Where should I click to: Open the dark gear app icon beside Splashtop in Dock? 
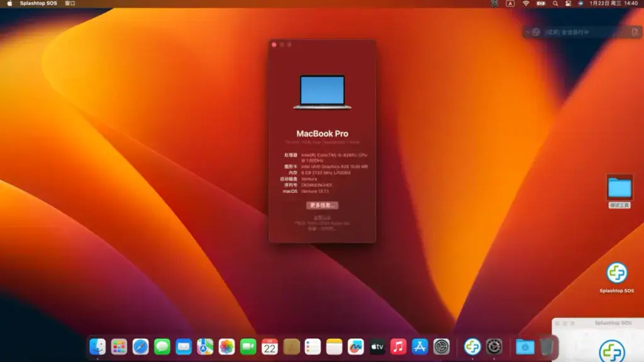tap(494, 347)
